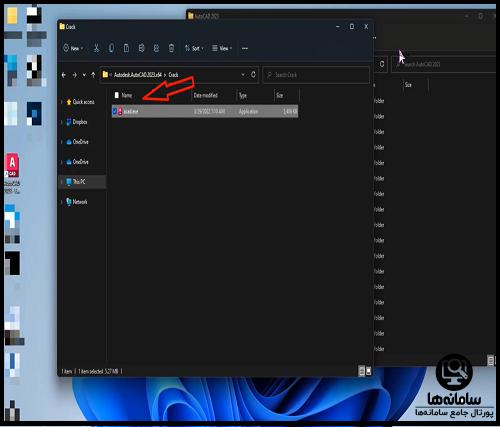Viewport: 500px width, 427px height.
Task: Click the '1 item selected' status bar text
Action: pos(98,371)
